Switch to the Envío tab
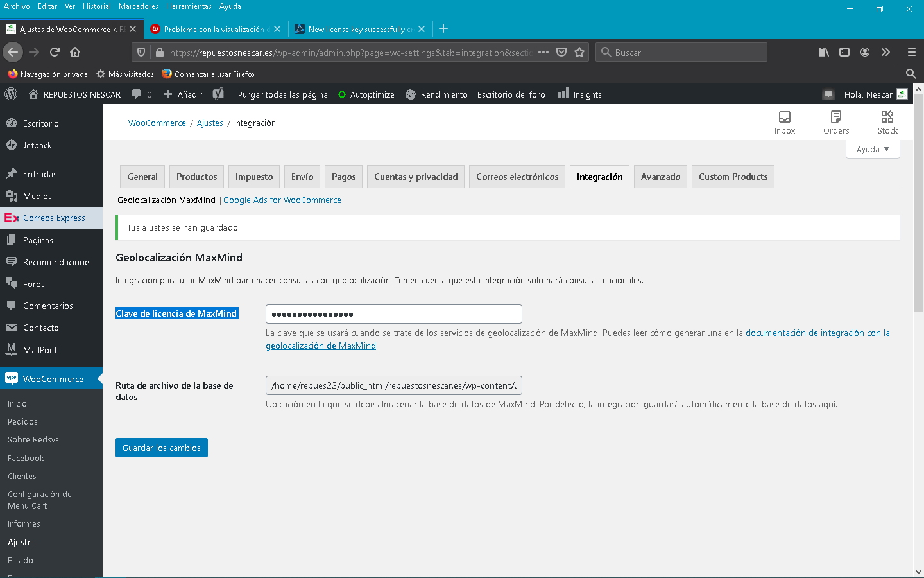The image size is (924, 578). (302, 177)
